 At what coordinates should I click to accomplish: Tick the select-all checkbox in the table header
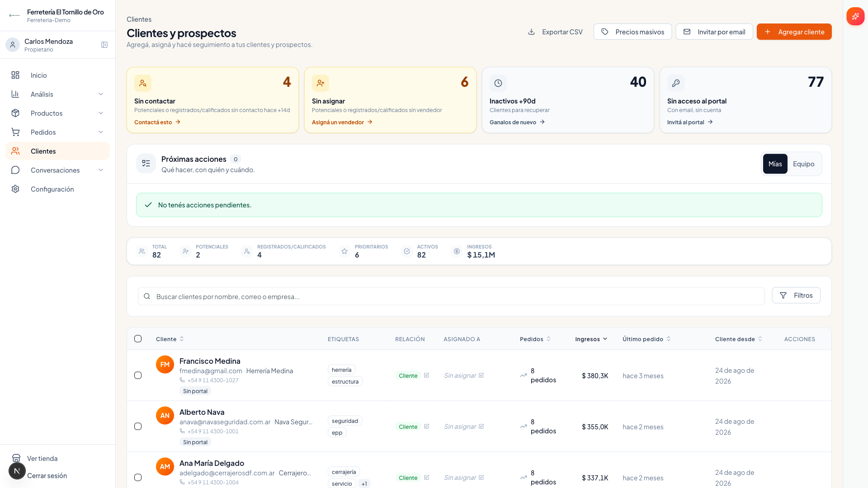138,339
